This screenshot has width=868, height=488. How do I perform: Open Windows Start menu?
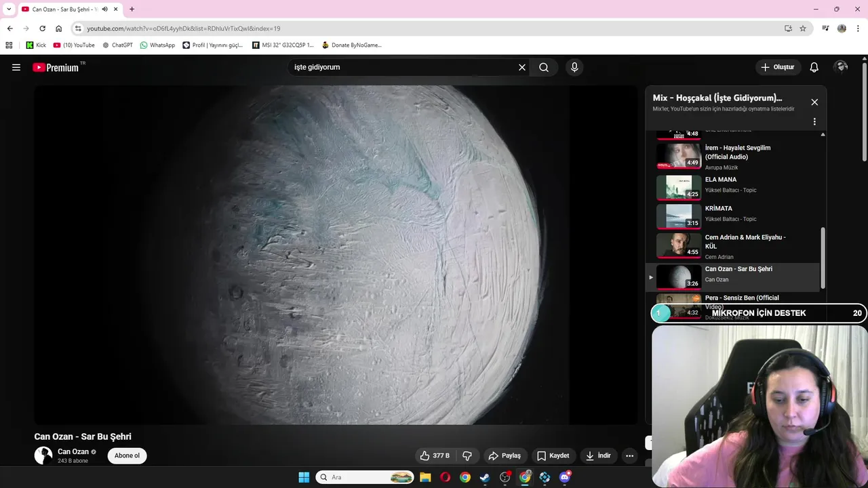point(304,477)
